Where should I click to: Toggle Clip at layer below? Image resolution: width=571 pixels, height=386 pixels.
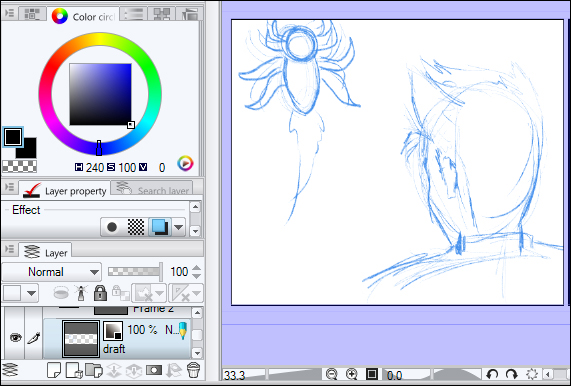[61, 292]
